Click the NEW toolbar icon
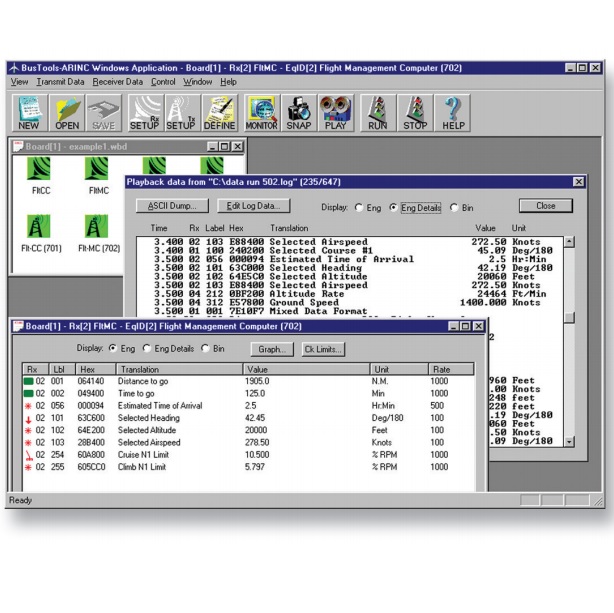The height and width of the screenshot is (613, 614). [28, 112]
